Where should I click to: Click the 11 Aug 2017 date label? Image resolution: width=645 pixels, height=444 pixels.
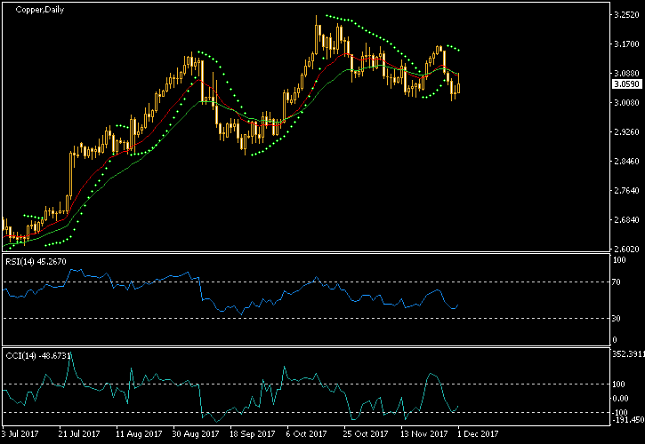pos(138,434)
